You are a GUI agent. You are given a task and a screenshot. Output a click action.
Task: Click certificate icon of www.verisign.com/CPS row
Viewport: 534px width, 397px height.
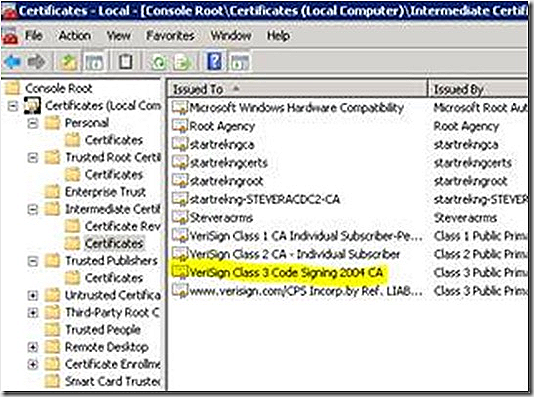(180, 290)
